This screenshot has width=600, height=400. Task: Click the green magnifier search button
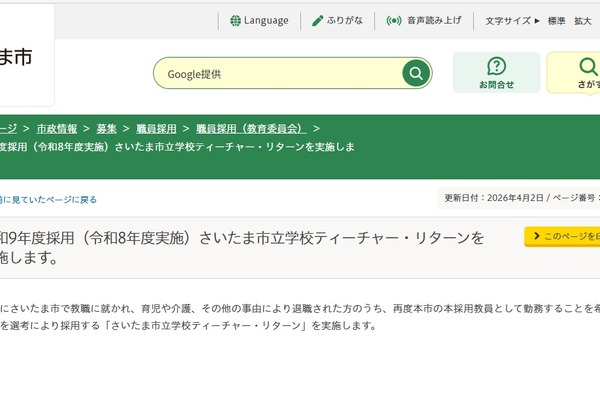click(x=416, y=73)
